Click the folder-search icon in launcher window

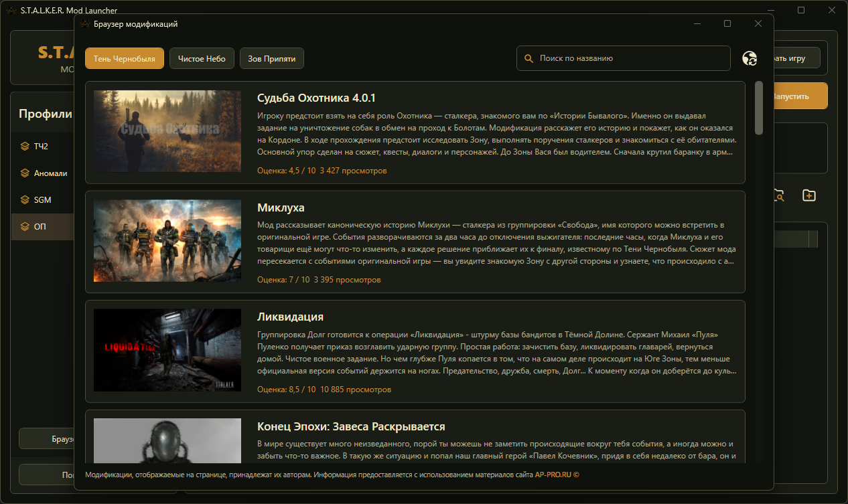pos(778,195)
